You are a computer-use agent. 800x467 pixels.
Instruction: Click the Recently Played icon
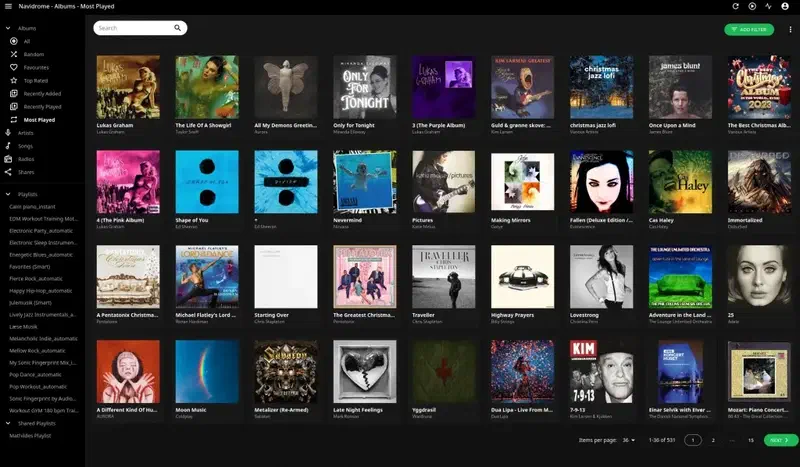14,107
